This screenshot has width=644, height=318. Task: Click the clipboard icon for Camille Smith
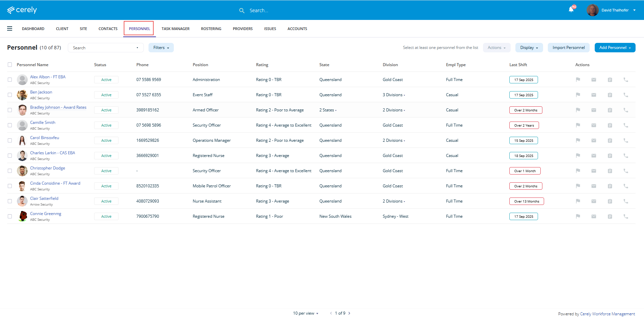pos(610,125)
